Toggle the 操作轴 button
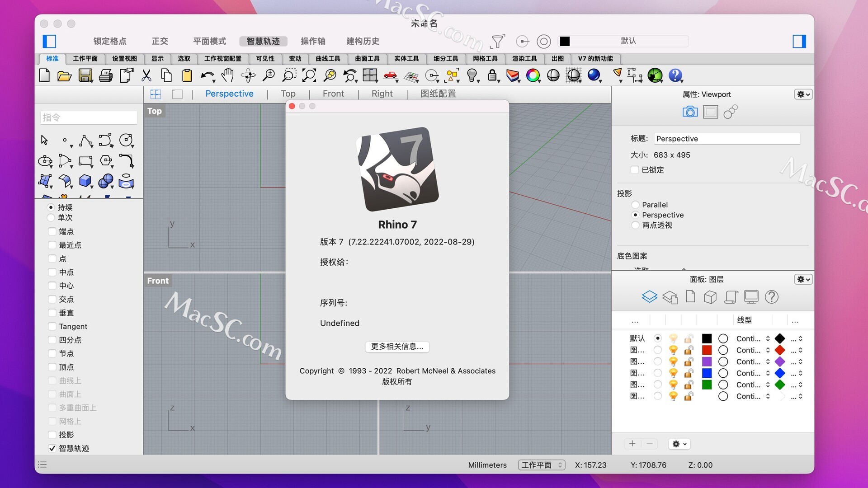 tap(313, 41)
